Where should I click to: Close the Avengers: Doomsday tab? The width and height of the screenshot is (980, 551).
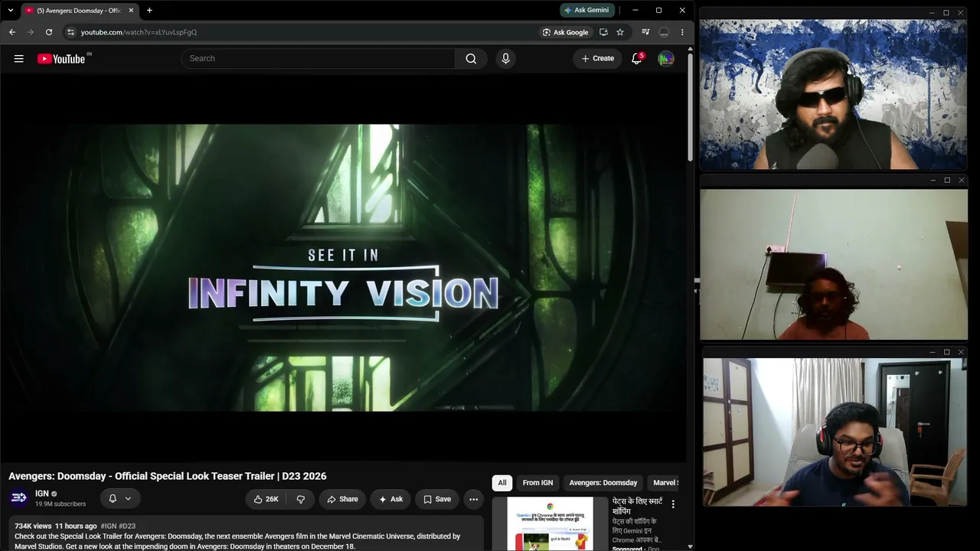click(x=131, y=11)
